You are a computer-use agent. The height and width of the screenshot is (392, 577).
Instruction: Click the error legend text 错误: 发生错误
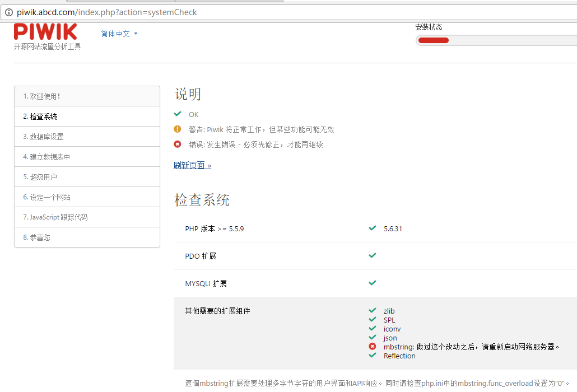click(x=256, y=144)
